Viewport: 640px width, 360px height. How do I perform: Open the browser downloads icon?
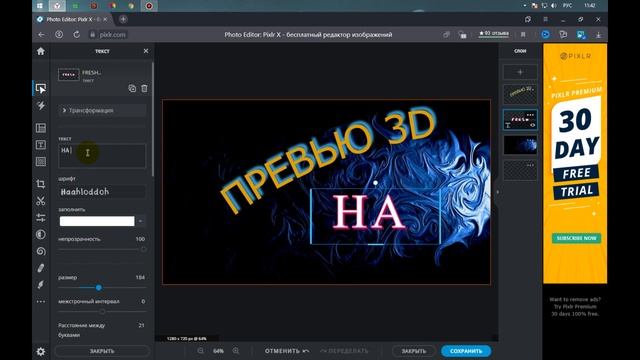(598, 35)
